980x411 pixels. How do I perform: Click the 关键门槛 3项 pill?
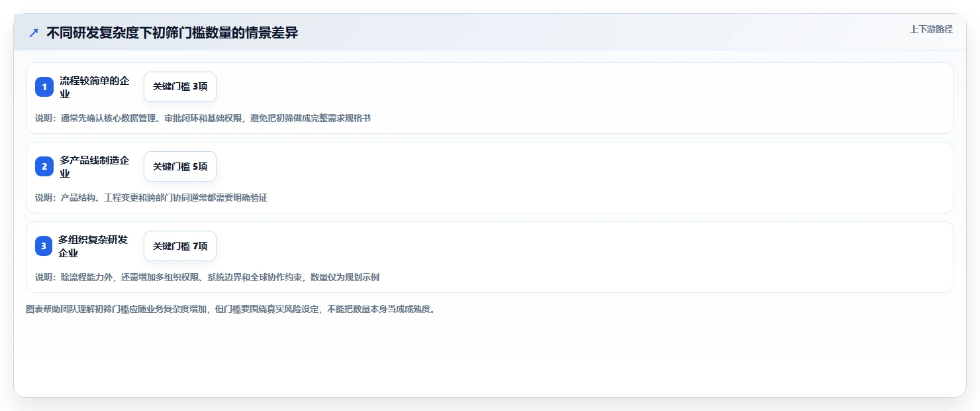(x=180, y=87)
